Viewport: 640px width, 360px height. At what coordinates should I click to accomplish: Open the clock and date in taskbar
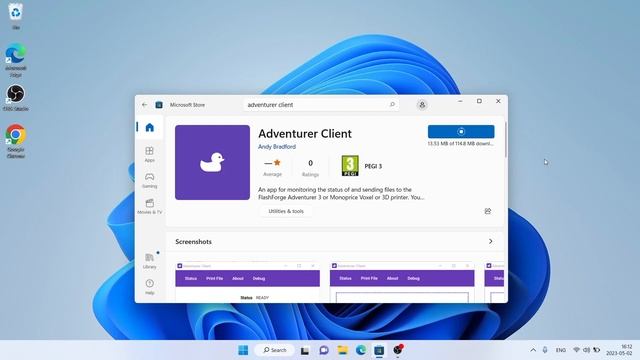click(619, 350)
